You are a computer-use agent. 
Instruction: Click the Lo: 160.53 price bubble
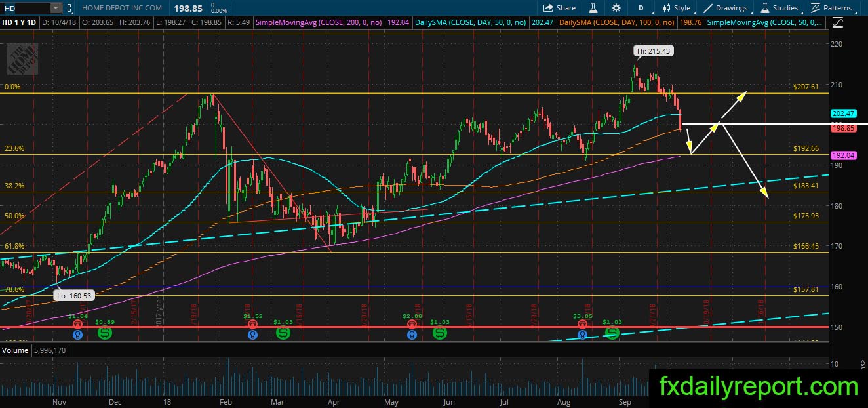tap(73, 296)
